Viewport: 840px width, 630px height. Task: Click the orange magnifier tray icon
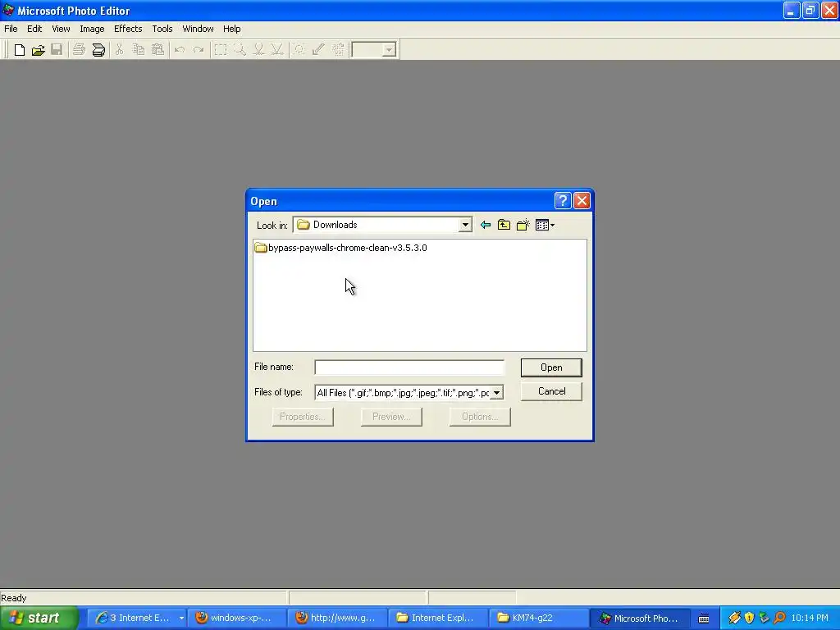(780, 619)
